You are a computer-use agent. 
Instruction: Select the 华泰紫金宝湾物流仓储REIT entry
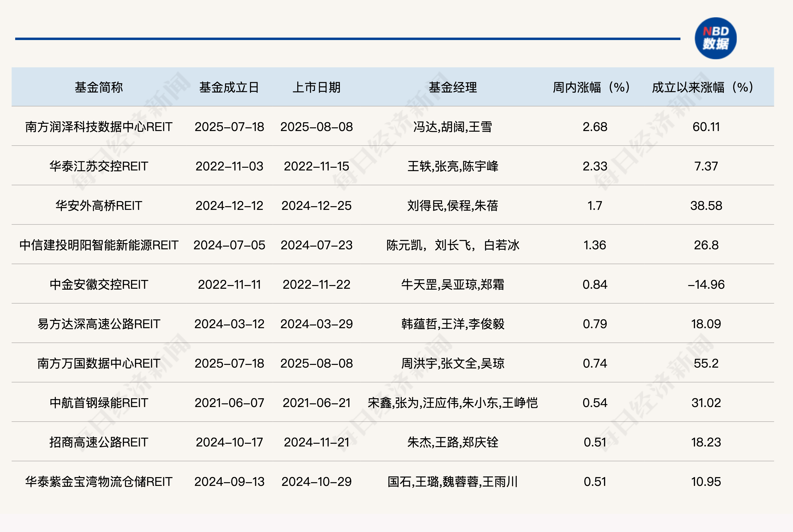point(98,481)
